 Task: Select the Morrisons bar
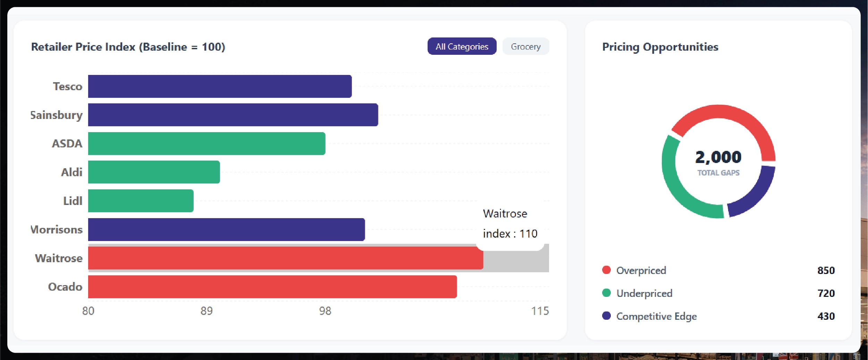pyautogui.click(x=226, y=230)
